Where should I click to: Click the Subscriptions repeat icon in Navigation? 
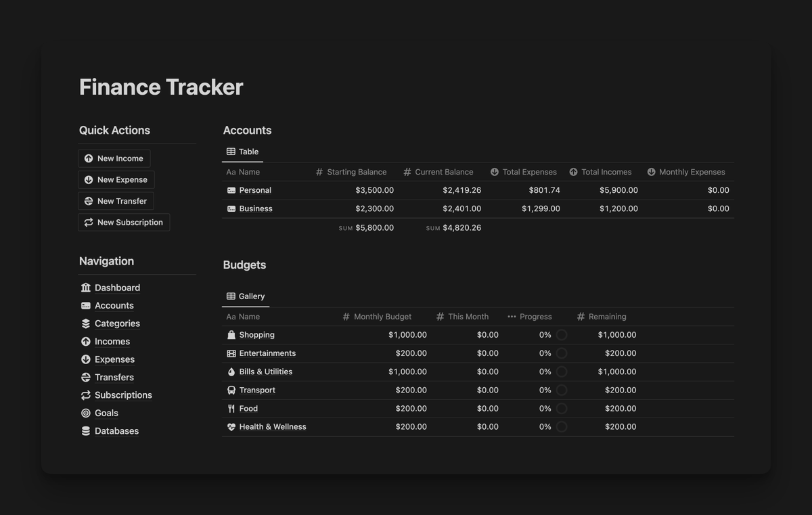click(86, 395)
